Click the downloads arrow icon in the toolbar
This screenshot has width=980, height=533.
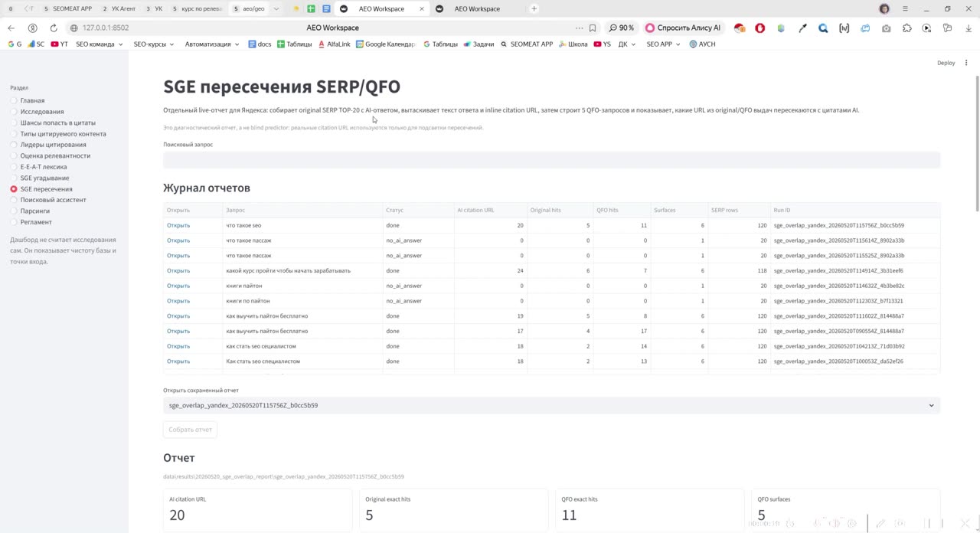coord(969,28)
